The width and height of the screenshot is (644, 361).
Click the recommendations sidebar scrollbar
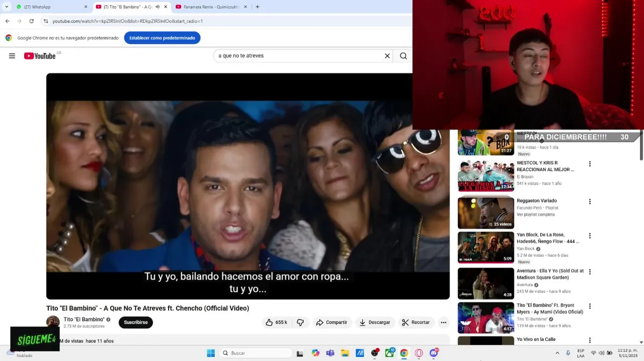click(641, 145)
